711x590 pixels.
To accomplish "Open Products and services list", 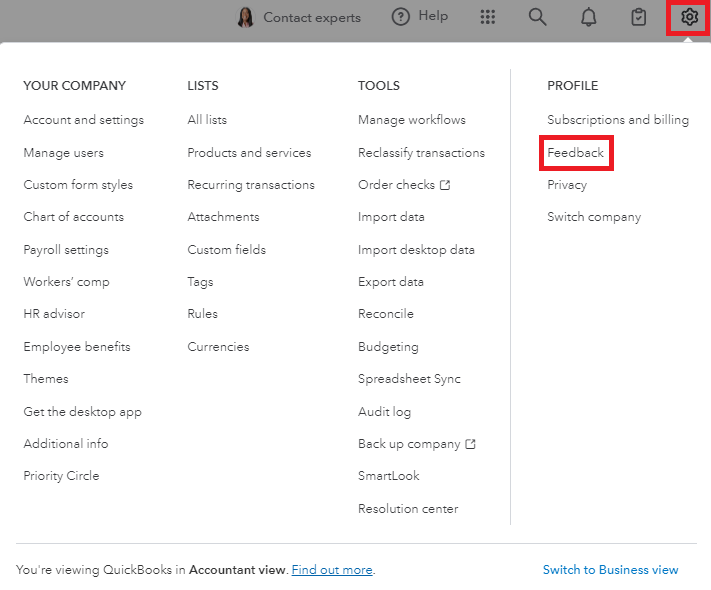I will tap(249, 153).
